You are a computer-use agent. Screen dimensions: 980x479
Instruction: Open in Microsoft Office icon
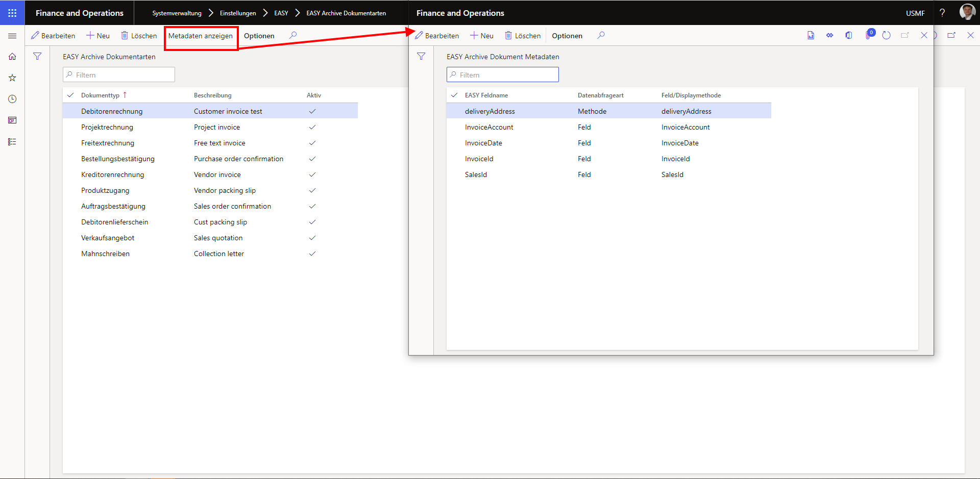849,35
